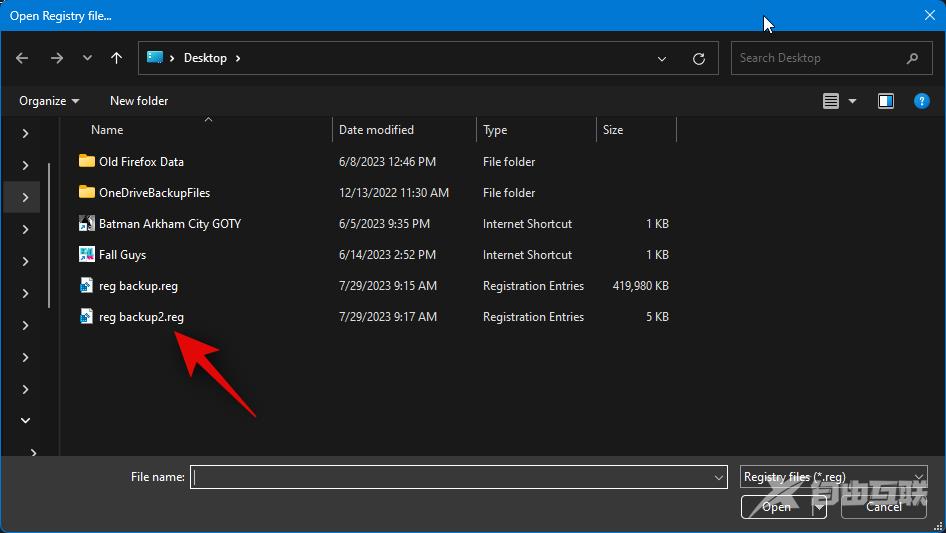946x533 pixels.
Task: Open the Help question mark icon
Action: coord(922,101)
